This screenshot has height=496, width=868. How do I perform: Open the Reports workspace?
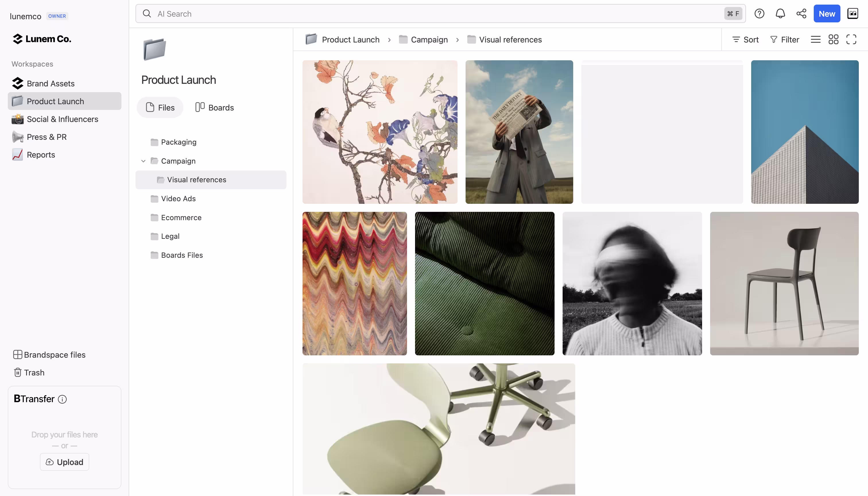click(41, 154)
